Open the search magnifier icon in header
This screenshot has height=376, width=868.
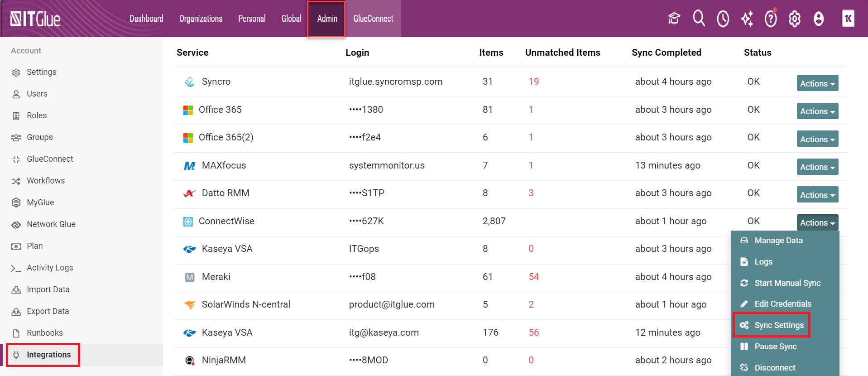pyautogui.click(x=699, y=19)
